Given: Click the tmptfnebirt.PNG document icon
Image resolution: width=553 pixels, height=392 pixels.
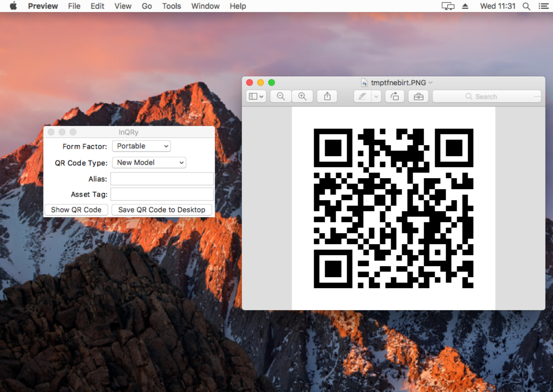Looking at the screenshot, I should [364, 82].
